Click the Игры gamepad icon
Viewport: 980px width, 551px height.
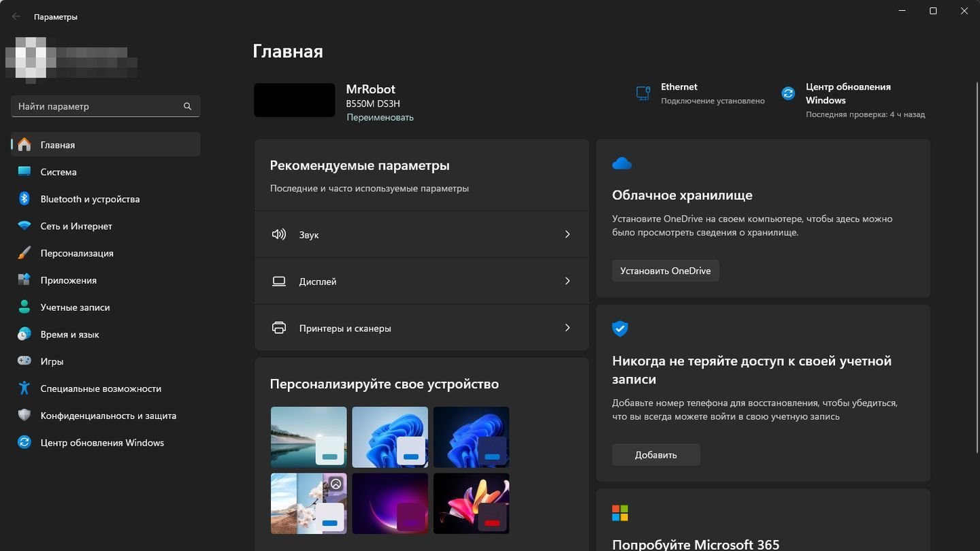click(24, 361)
